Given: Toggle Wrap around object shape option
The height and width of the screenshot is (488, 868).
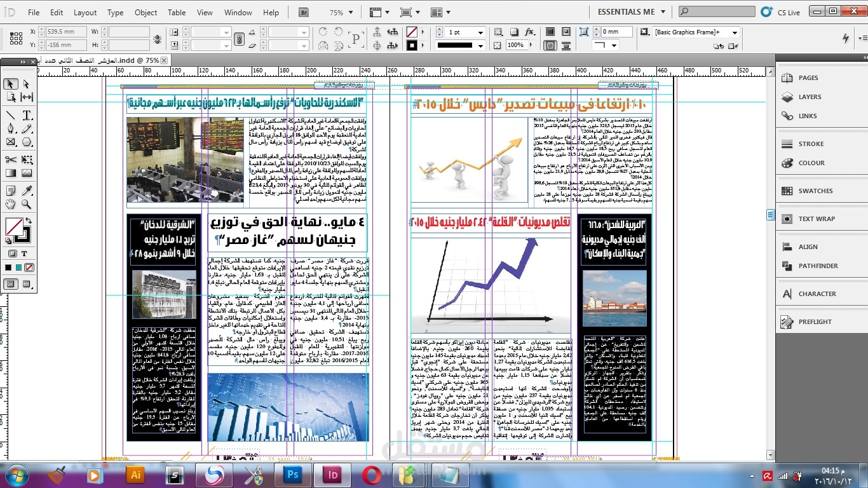Looking at the screenshot, I should (x=550, y=46).
